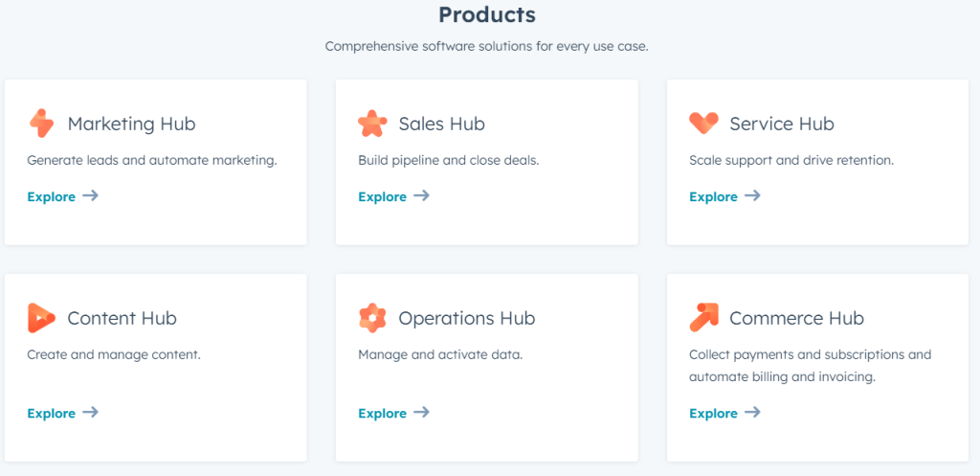Select the Content Hub title text

coord(122,318)
